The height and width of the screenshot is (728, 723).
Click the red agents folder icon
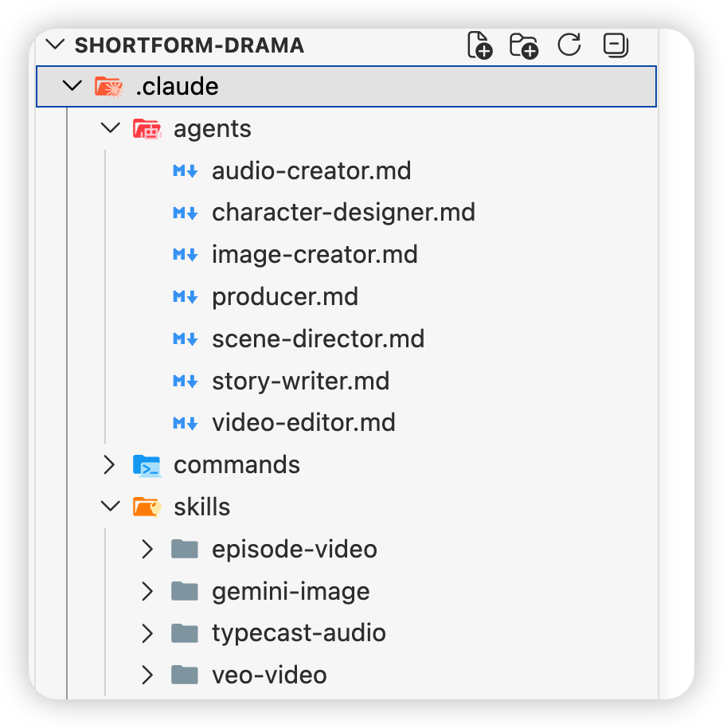click(x=147, y=128)
